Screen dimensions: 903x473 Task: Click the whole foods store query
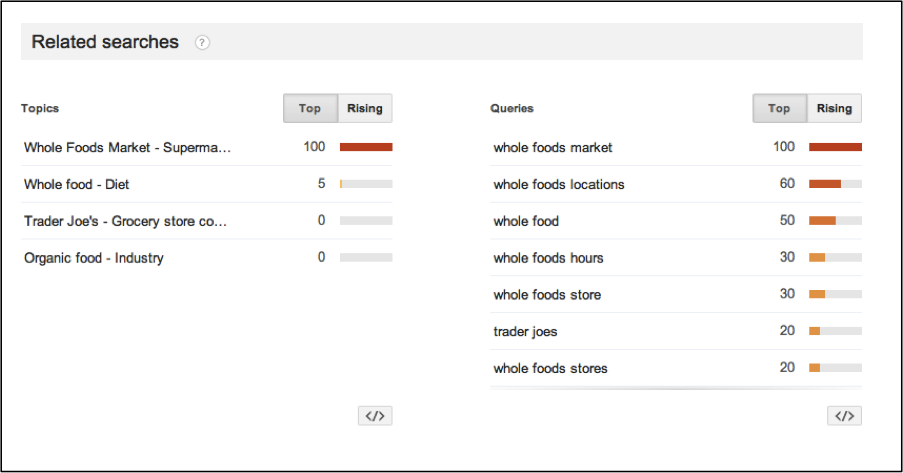pyautogui.click(x=547, y=295)
